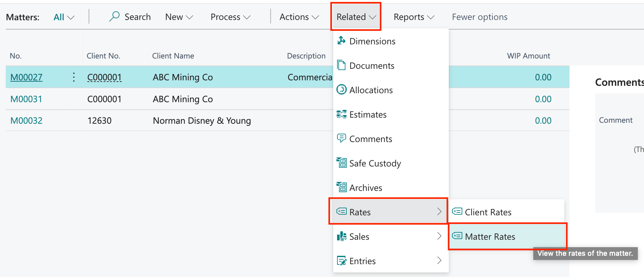Click the Safe Custody cabinet icon
Viewport: 644px width, 277px height.
point(341,163)
